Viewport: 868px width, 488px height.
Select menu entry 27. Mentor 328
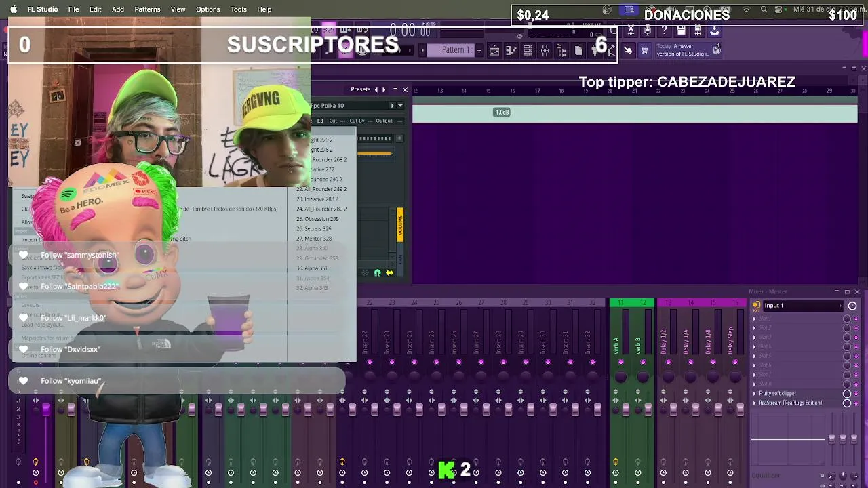coord(314,239)
